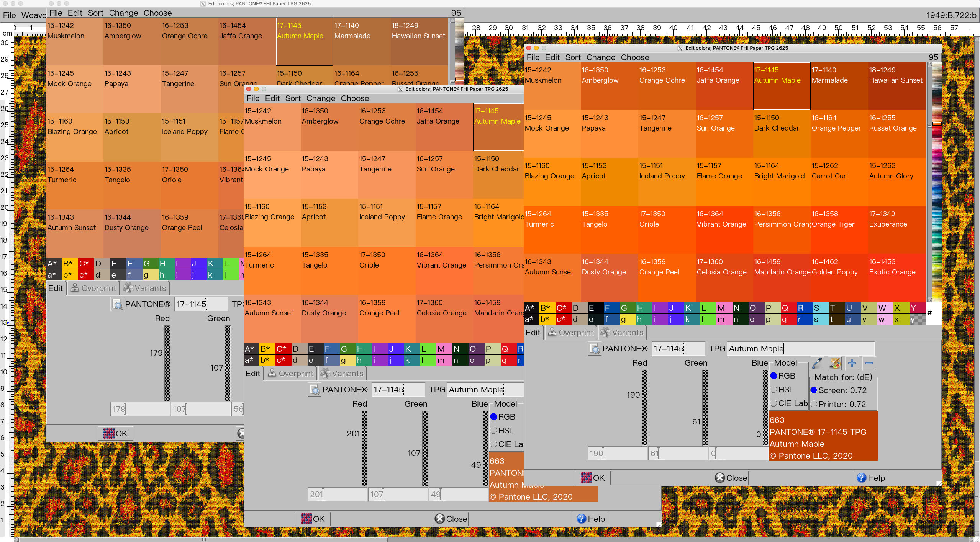
Task: Open Overprint tab in middle window
Action: coord(290,374)
